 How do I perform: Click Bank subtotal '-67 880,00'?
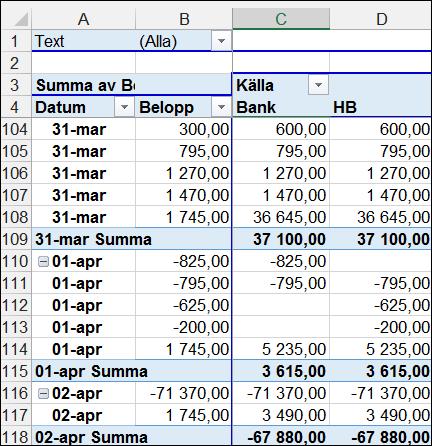pos(281,436)
